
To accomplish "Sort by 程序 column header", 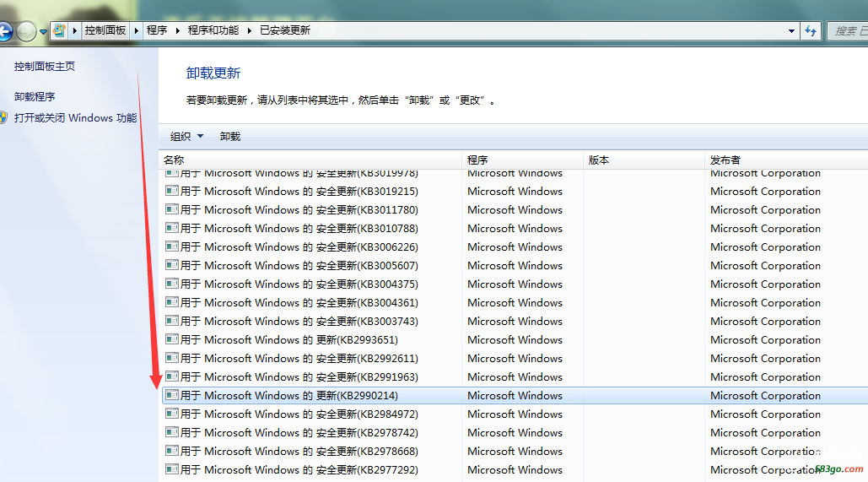I will (523, 160).
